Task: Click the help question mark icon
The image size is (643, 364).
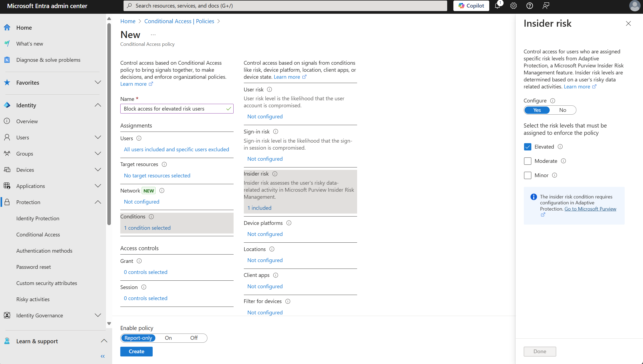Action: (529, 6)
